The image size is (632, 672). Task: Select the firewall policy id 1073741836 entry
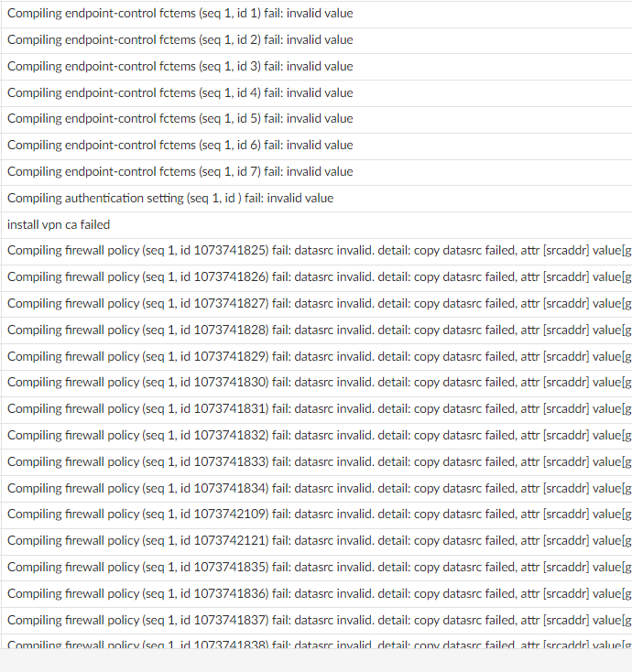[316, 594]
